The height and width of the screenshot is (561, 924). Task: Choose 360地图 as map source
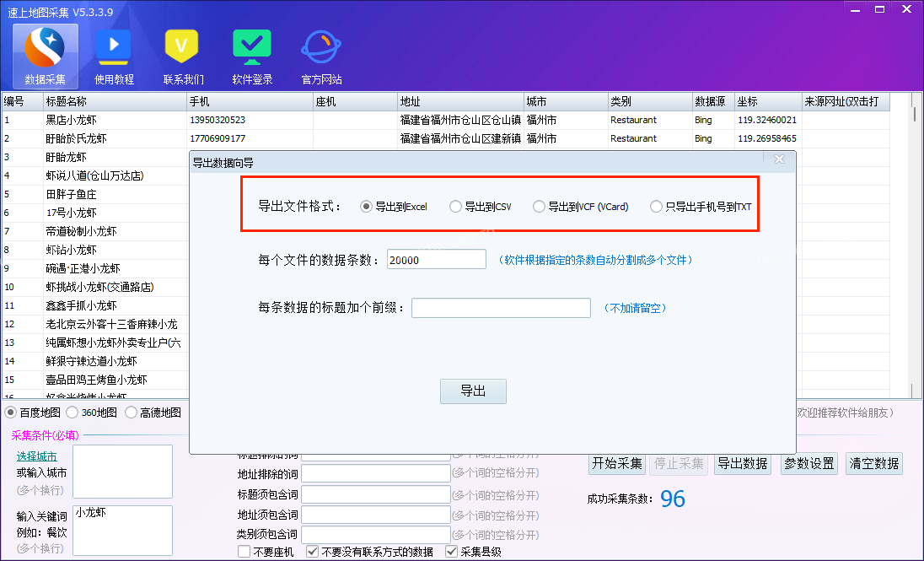pyautogui.click(x=92, y=413)
